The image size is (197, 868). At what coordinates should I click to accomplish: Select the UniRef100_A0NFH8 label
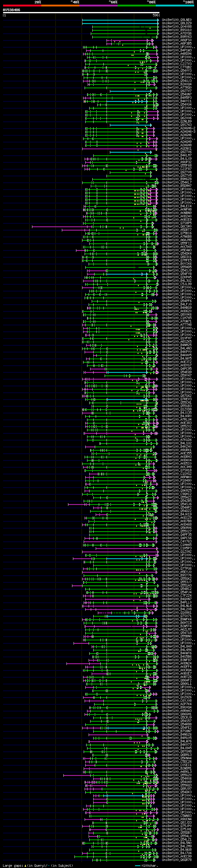(x=176, y=210)
